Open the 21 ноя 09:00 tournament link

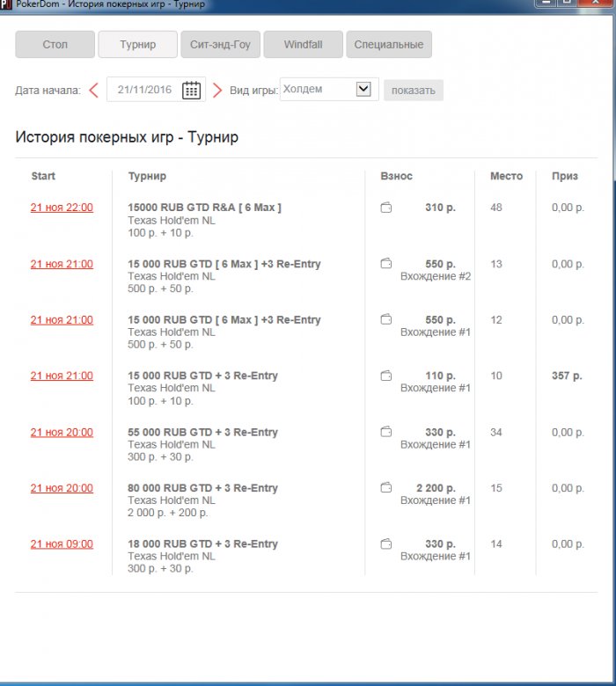pyautogui.click(x=62, y=544)
